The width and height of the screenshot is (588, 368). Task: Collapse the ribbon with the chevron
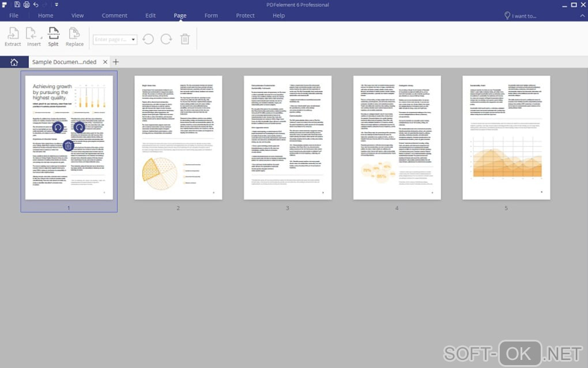[x=582, y=16]
